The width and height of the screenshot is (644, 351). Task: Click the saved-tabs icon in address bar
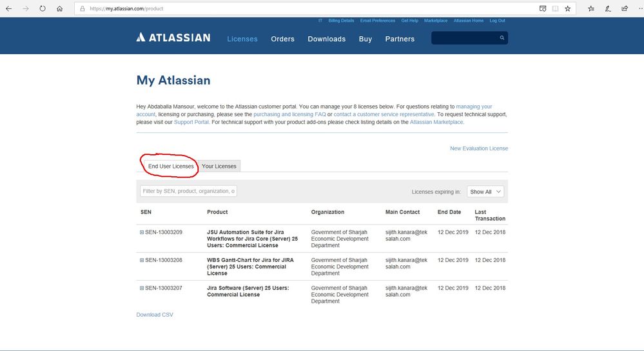point(543,8)
